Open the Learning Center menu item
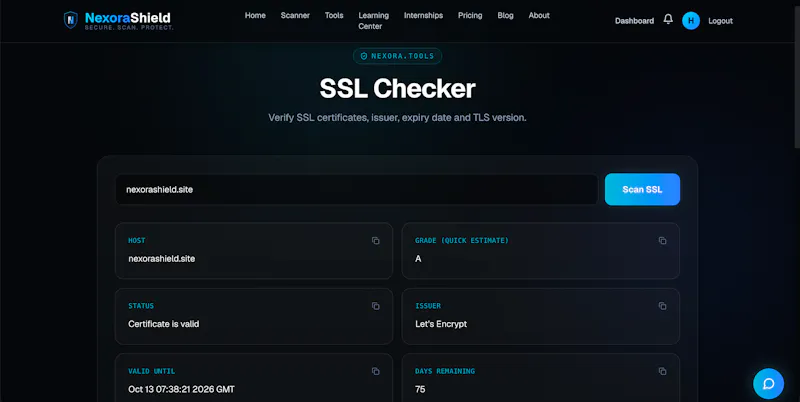This screenshot has width=800, height=402. tap(373, 21)
